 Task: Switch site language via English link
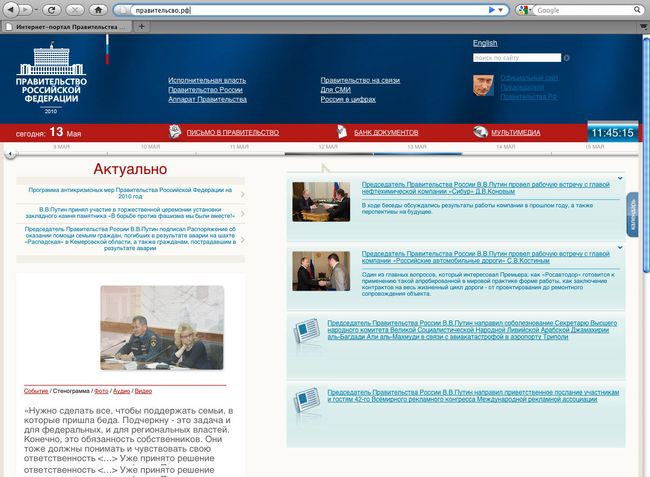click(x=485, y=43)
